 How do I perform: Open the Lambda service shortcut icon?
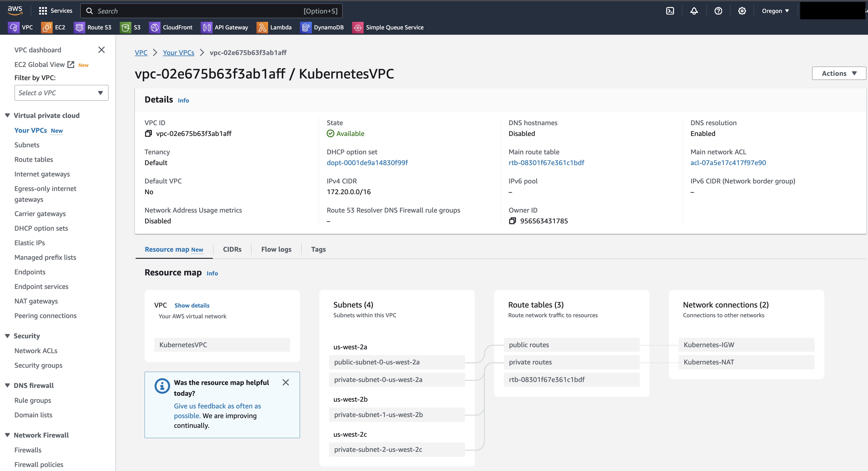pos(262,27)
